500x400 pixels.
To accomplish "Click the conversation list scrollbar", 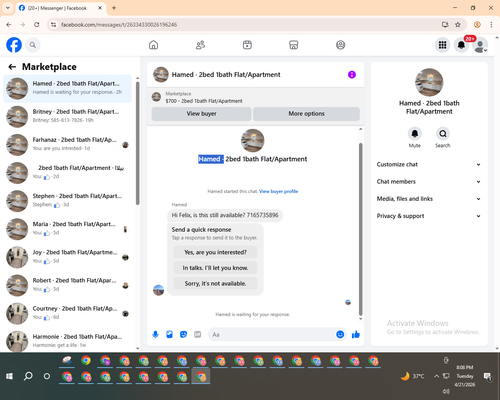I will pyautogui.click(x=137, y=143).
